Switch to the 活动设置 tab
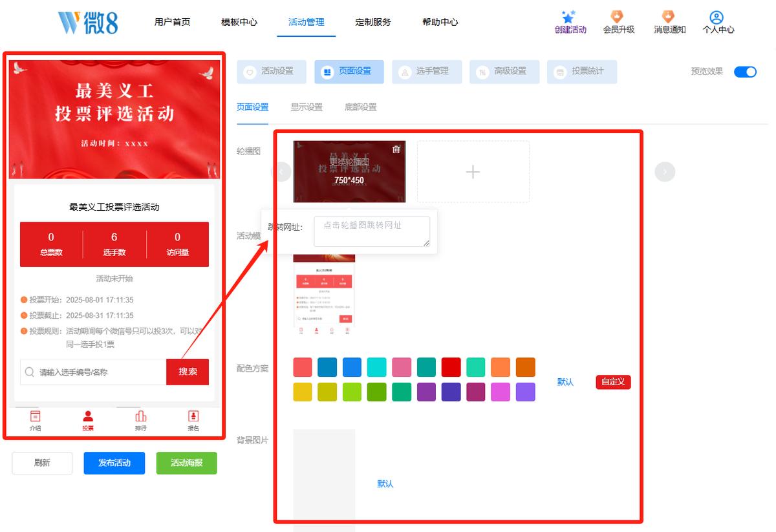This screenshot has width=776, height=532. click(272, 72)
